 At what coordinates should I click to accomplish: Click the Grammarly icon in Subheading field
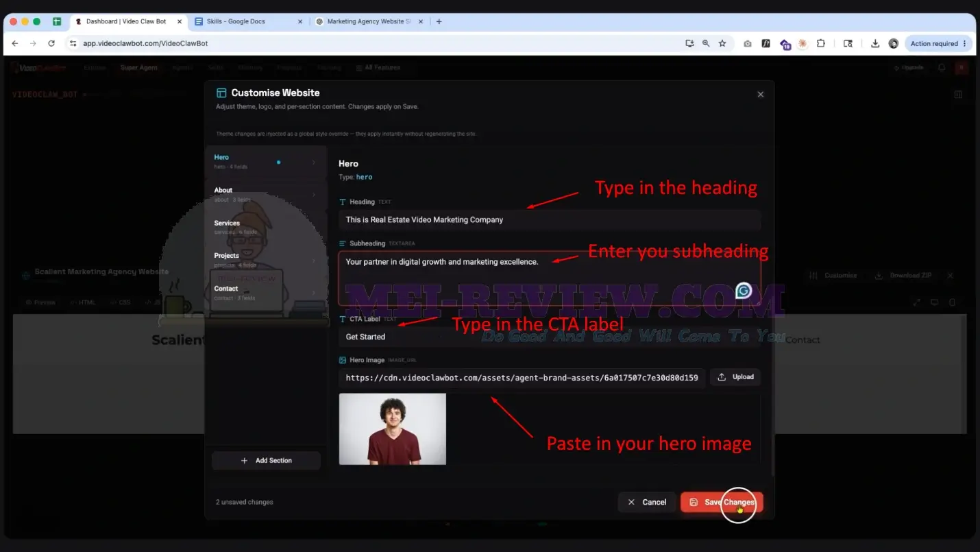click(744, 291)
